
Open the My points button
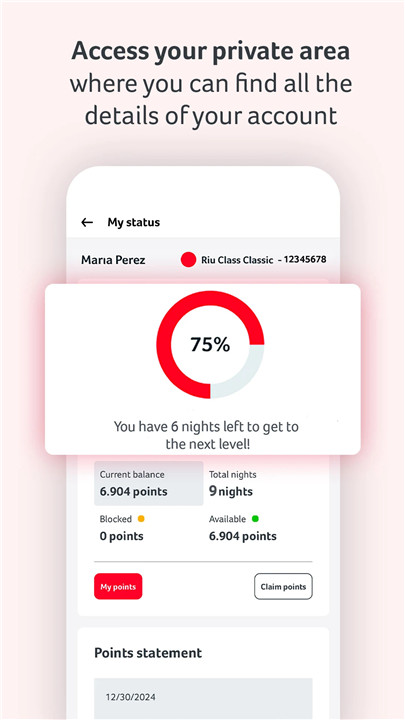118,586
